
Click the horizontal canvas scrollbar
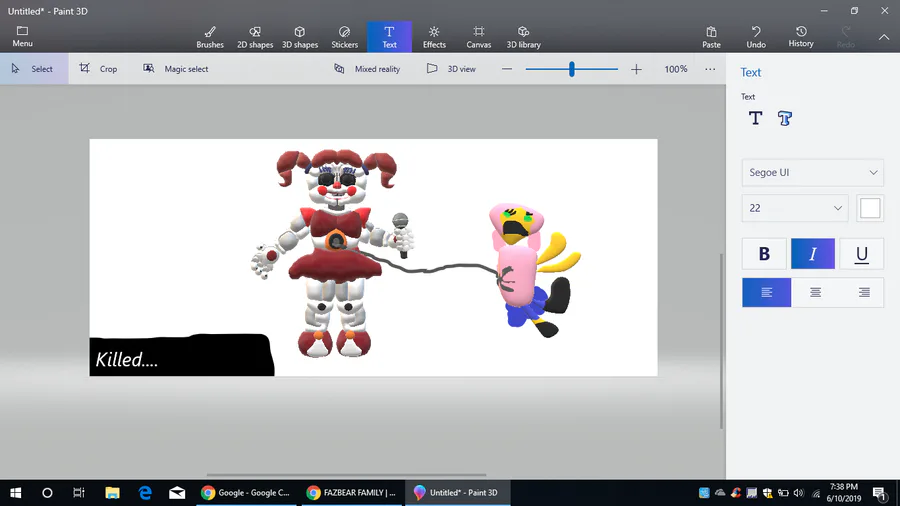pos(346,475)
